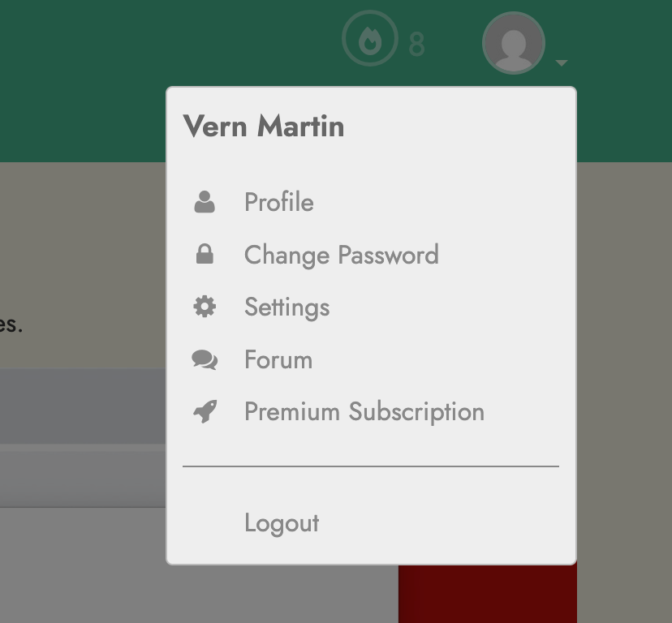Click the gear icon beside Settings

(205, 307)
